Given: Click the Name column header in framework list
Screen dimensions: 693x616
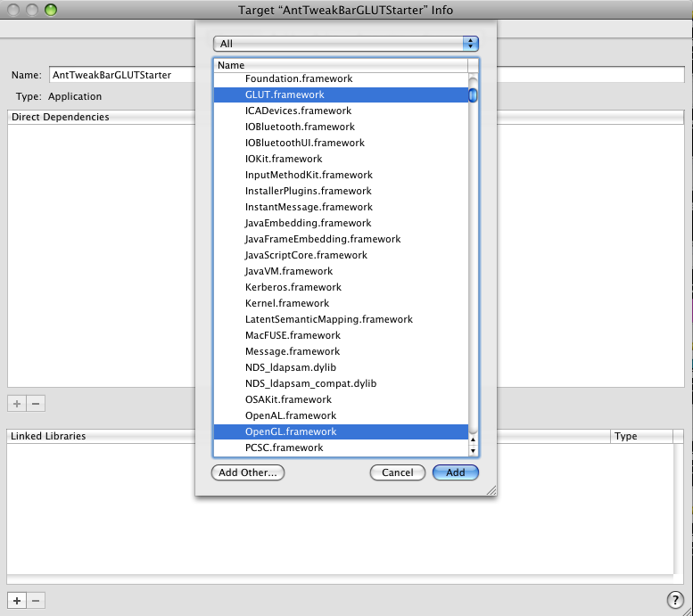Looking at the screenshot, I should tap(339, 65).
